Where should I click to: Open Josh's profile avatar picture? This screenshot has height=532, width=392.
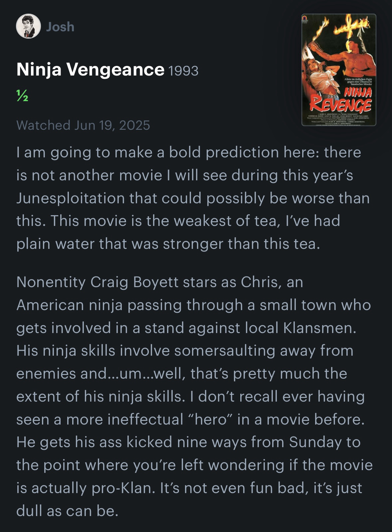28,26
